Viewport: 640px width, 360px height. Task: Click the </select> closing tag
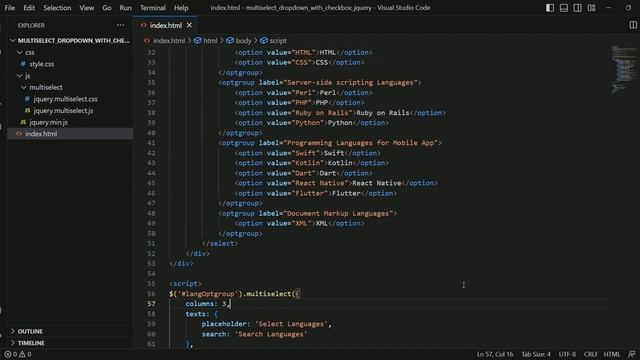220,244
